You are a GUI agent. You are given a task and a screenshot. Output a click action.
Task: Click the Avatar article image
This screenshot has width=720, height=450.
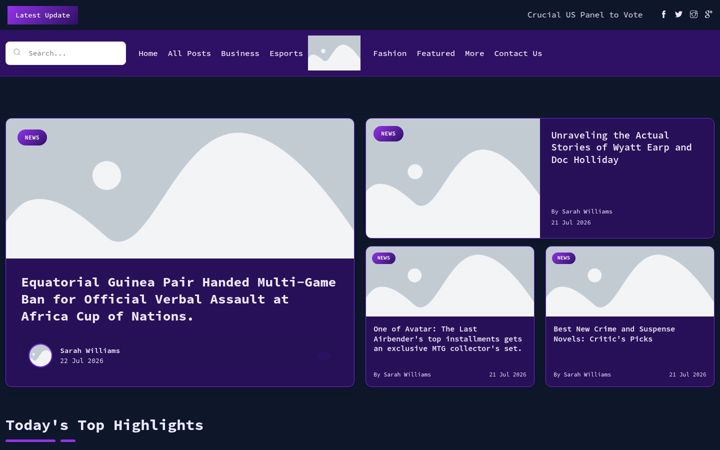[450, 281]
